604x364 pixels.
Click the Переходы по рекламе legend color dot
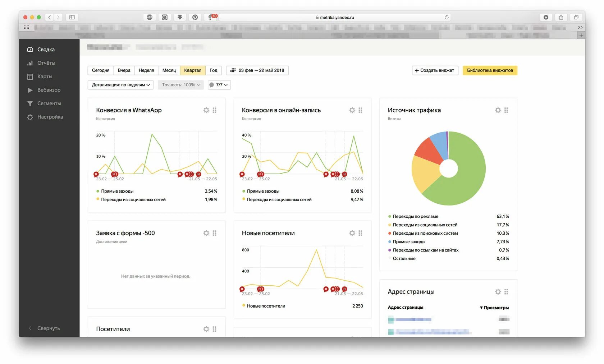tap(390, 217)
